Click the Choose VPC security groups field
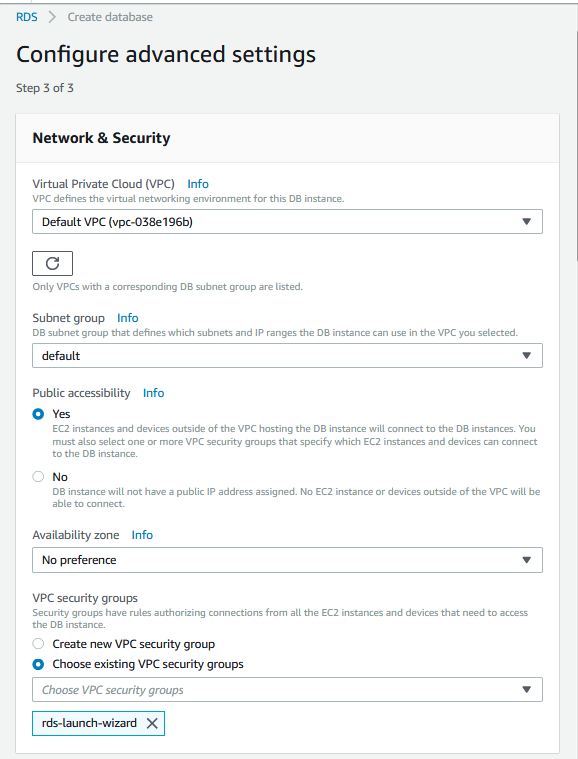 (287, 690)
